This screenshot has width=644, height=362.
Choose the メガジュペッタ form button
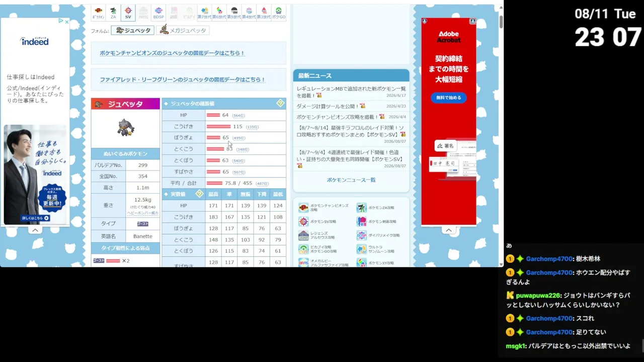183,30
